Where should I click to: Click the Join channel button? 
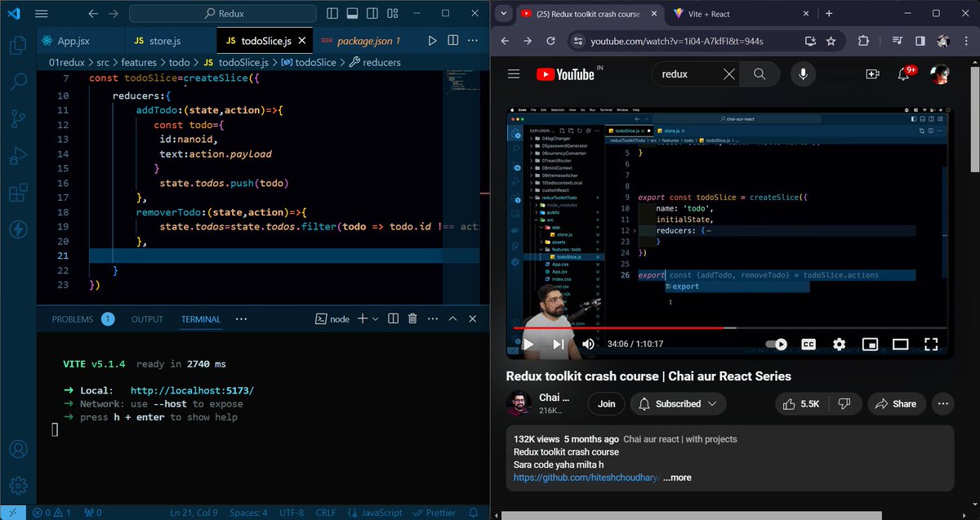[x=607, y=404]
